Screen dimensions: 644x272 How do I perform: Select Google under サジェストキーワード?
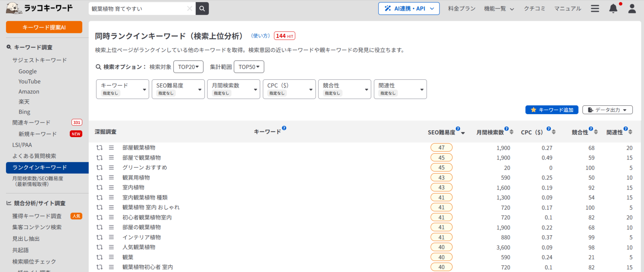tap(28, 71)
